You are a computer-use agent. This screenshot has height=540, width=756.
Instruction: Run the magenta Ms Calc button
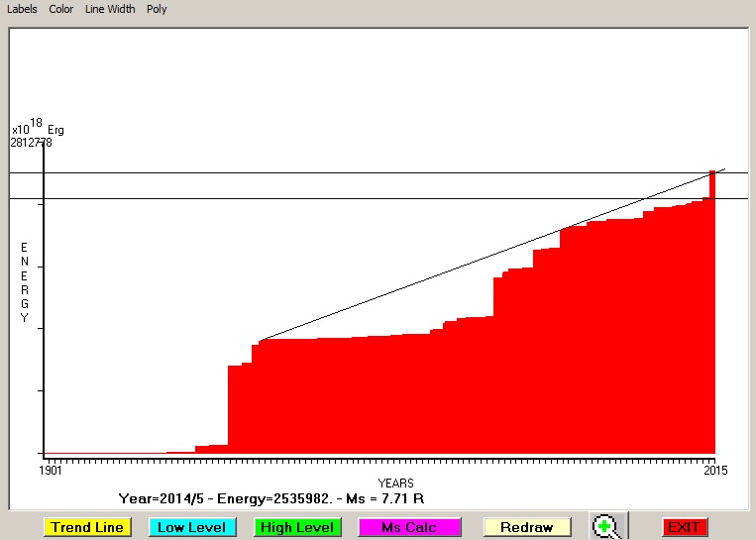pos(407,527)
